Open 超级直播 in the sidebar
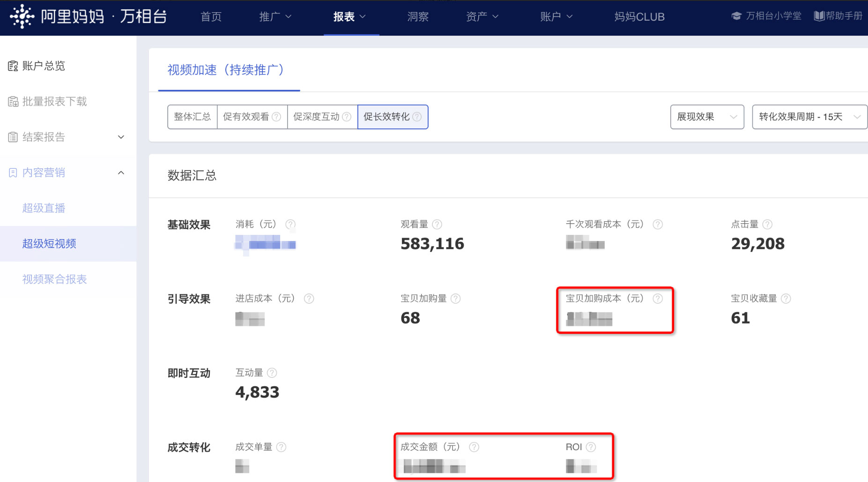 tap(44, 208)
